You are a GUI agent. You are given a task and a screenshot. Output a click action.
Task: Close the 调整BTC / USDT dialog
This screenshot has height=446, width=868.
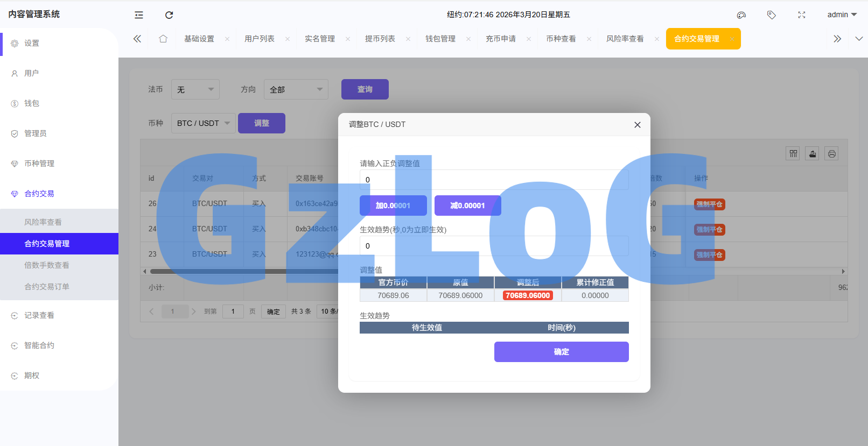tap(638, 125)
